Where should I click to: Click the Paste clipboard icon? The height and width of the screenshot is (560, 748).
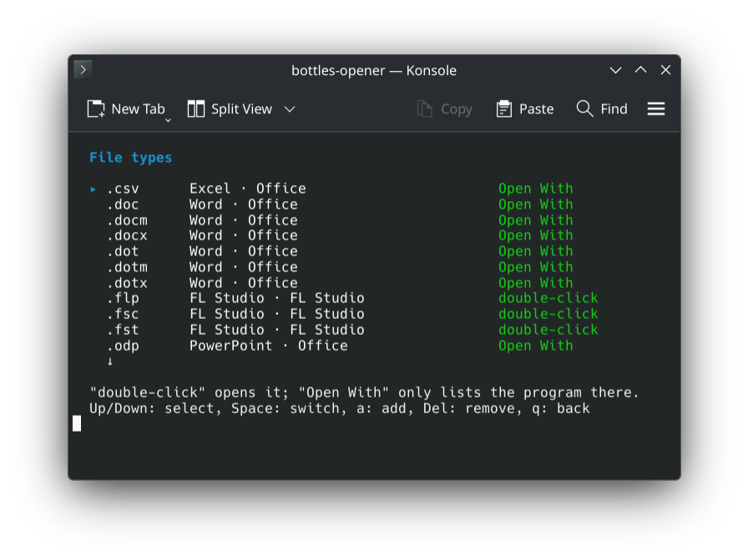pos(504,108)
